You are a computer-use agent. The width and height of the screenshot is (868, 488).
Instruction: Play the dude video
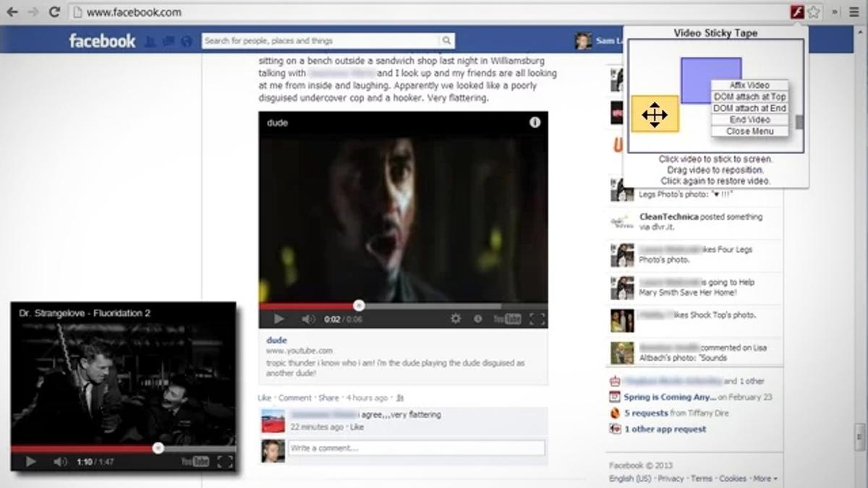point(278,319)
